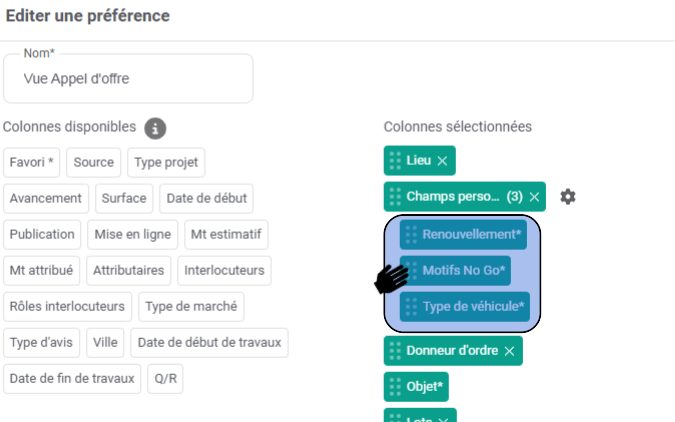Image resolution: width=675 pixels, height=422 pixels.
Task: Select the Motifs No Go custom field
Action: [x=464, y=270]
